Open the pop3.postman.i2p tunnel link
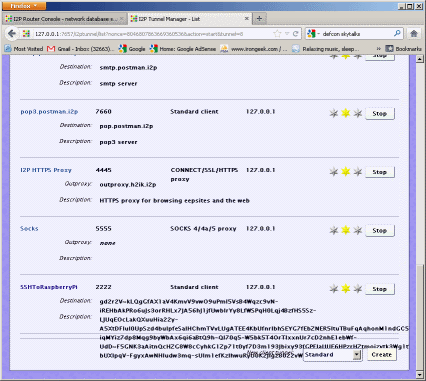 coord(49,112)
